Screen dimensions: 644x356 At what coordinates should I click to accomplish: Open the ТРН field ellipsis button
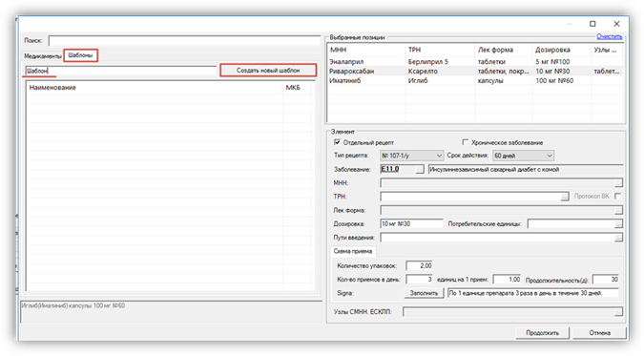[565, 197]
